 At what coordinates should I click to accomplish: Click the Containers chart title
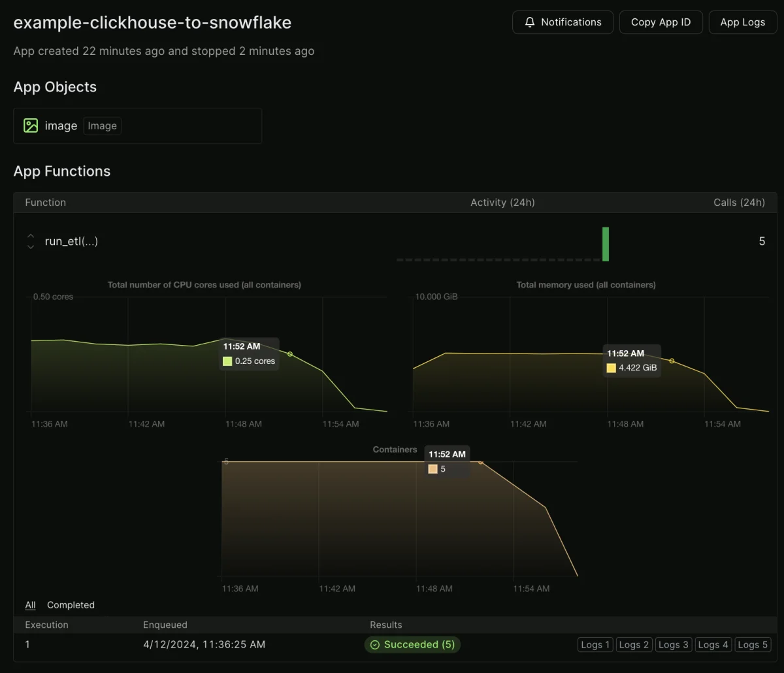(x=395, y=450)
